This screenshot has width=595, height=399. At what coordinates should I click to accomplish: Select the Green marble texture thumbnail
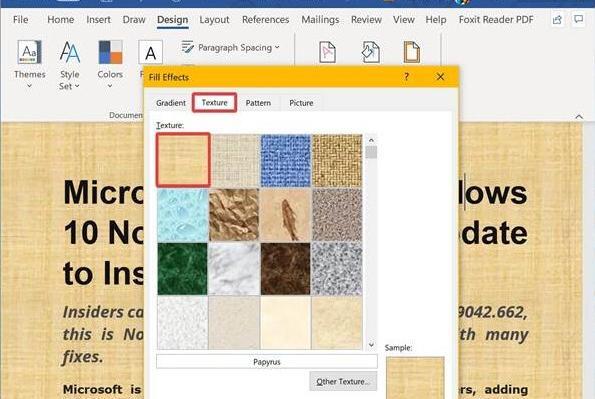[183, 269]
